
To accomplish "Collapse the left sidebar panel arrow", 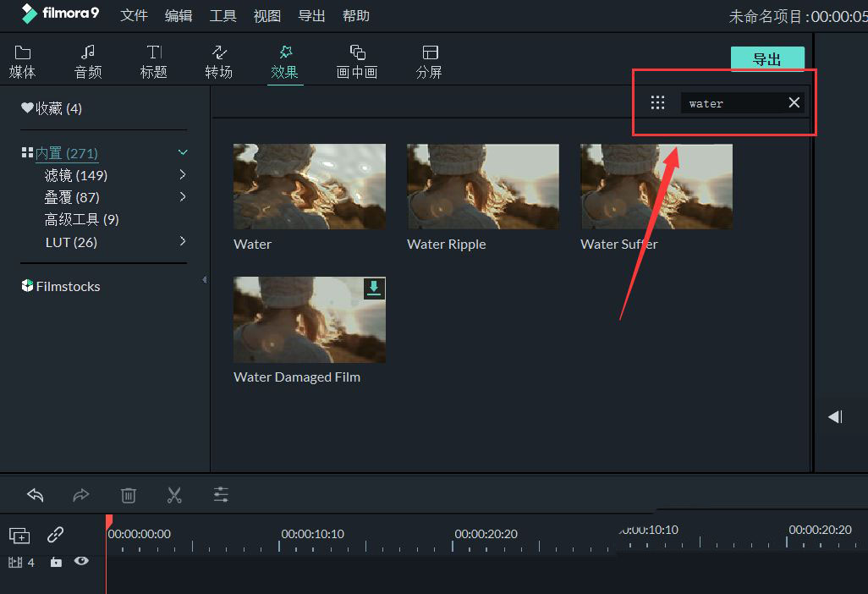I will click(x=204, y=279).
